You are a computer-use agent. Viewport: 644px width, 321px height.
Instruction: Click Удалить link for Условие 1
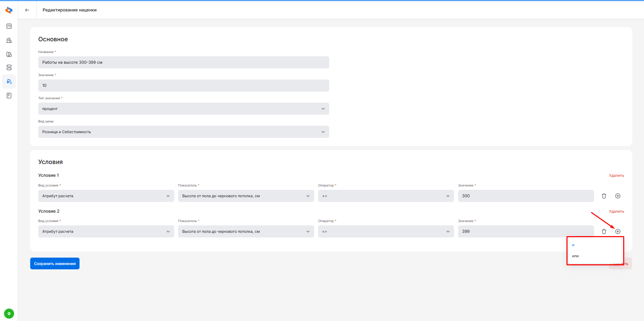point(616,175)
